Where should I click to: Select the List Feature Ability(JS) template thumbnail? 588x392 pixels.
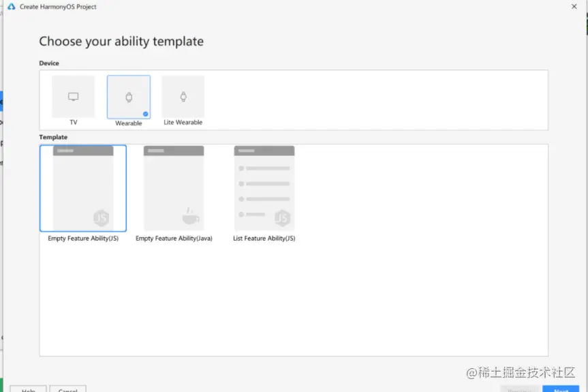pyautogui.click(x=264, y=188)
